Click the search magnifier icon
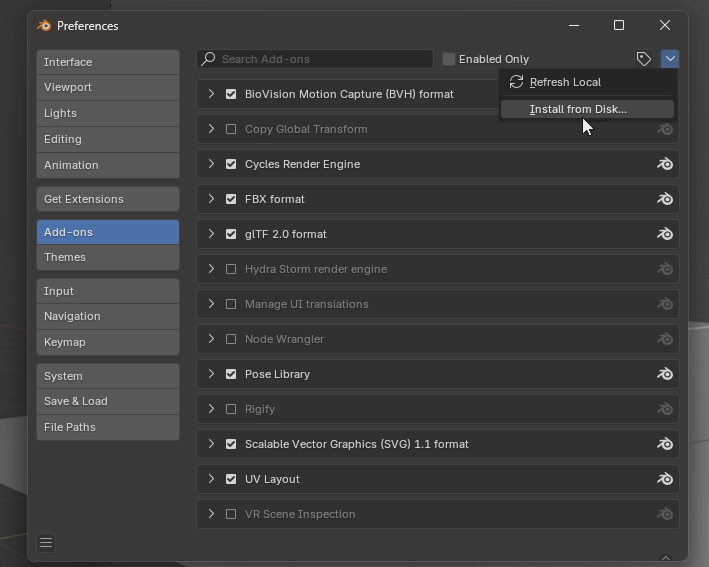 [x=208, y=59]
